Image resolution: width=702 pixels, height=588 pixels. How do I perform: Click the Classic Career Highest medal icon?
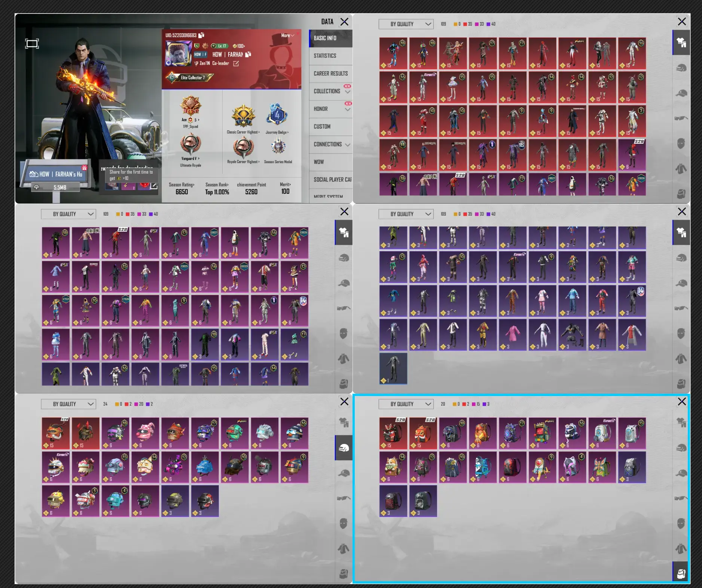pyautogui.click(x=243, y=116)
